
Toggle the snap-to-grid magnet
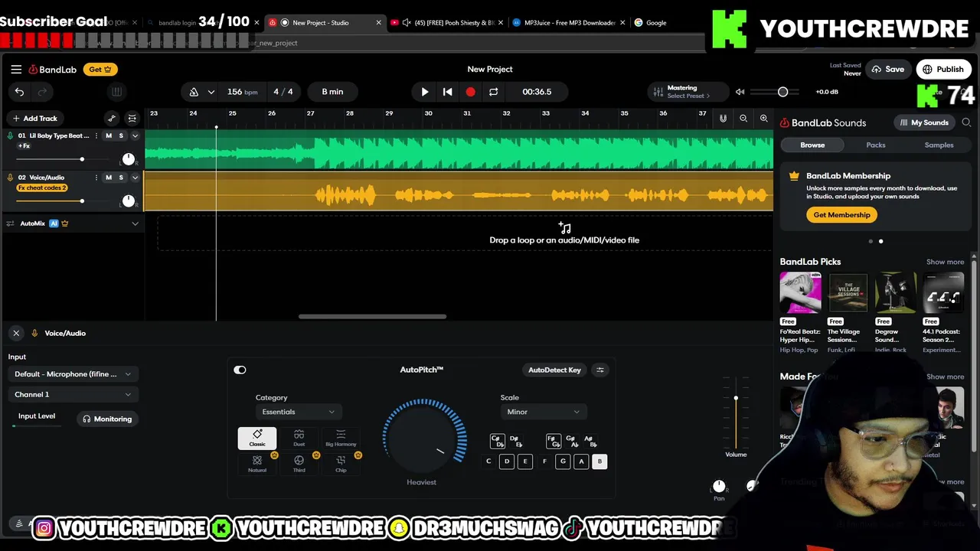pos(723,118)
